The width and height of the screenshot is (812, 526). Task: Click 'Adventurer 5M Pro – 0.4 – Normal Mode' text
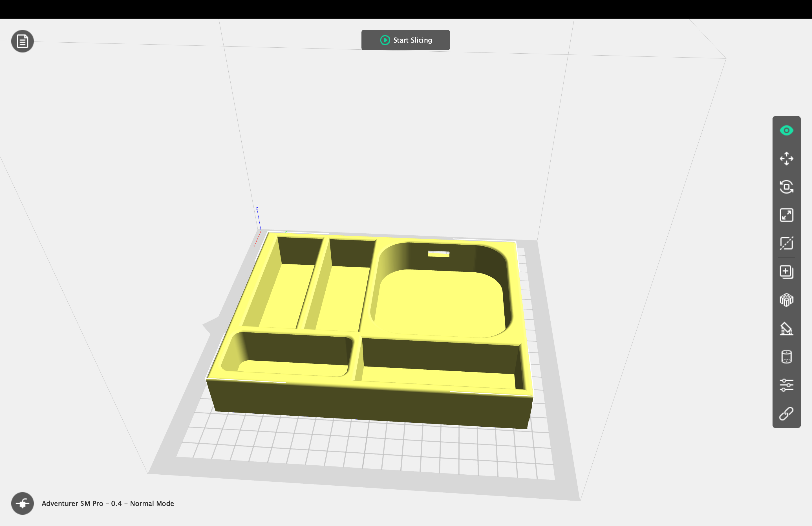click(108, 503)
